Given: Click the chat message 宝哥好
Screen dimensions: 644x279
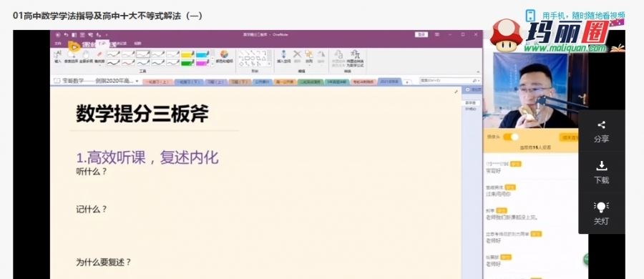Looking at the screenshot, I should pyautogui.click(x=493, y=171).
